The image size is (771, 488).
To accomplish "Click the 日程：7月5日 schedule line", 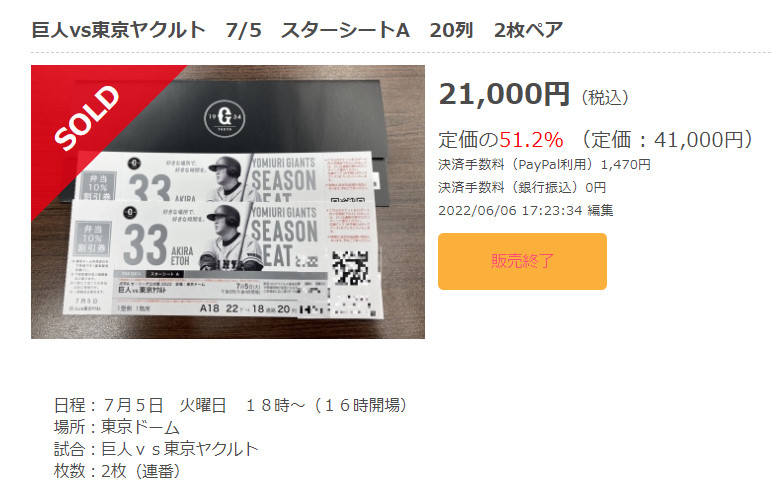I will click(231, 405).
